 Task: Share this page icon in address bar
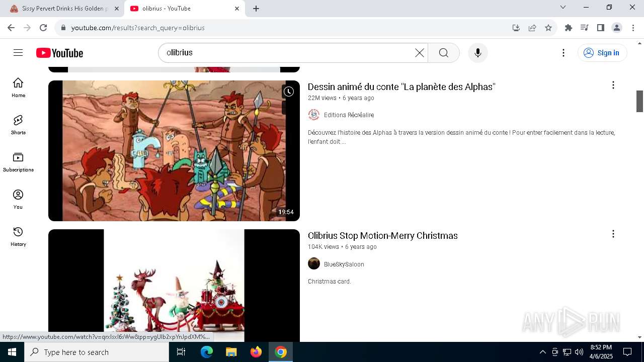click(532, 28)
